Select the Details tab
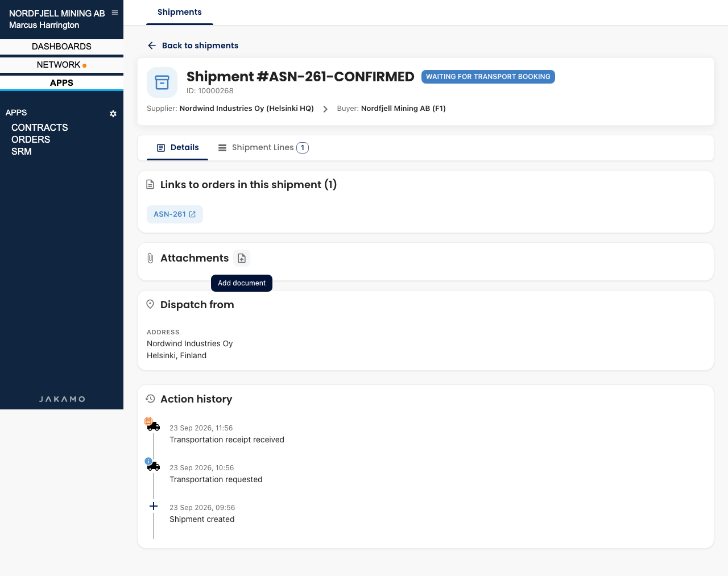Image resolution: width=728 pixels, height=576 pixels. coord(177,148)
